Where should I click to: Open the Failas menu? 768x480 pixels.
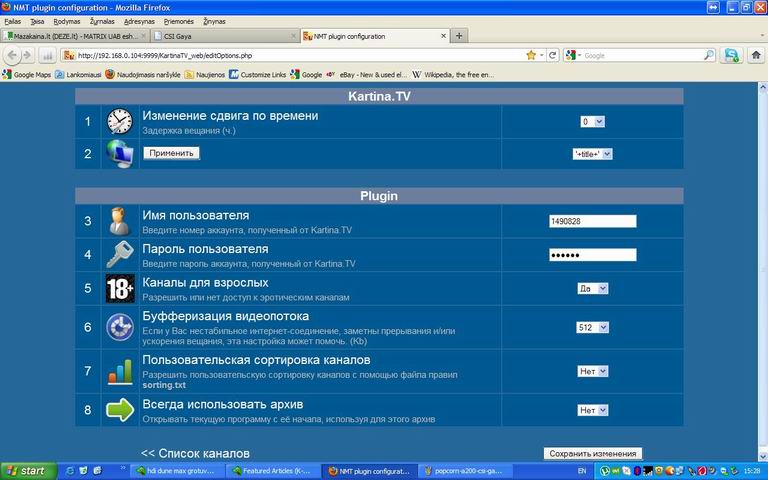tap(13, 22)
